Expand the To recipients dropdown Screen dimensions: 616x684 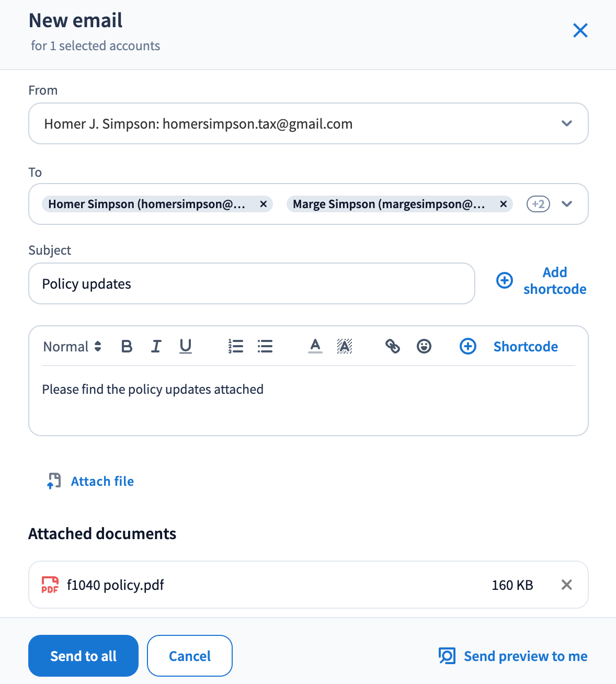click(x=567, y=204)
